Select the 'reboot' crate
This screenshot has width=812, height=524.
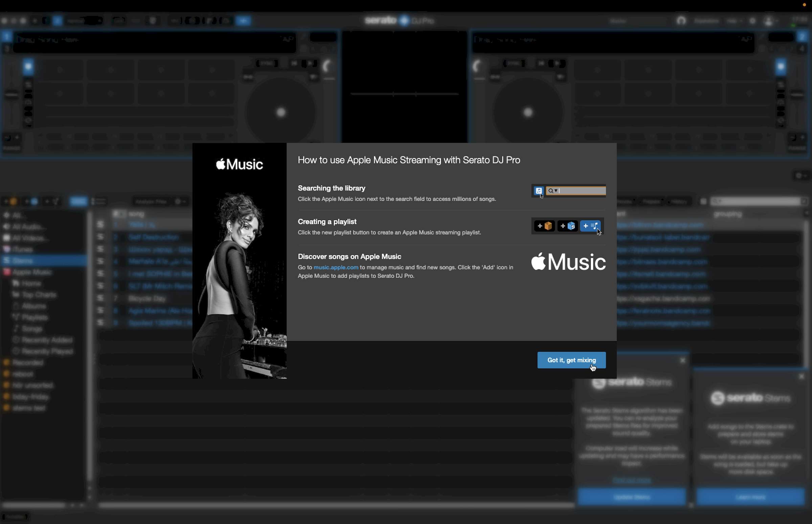coord(18,374)
